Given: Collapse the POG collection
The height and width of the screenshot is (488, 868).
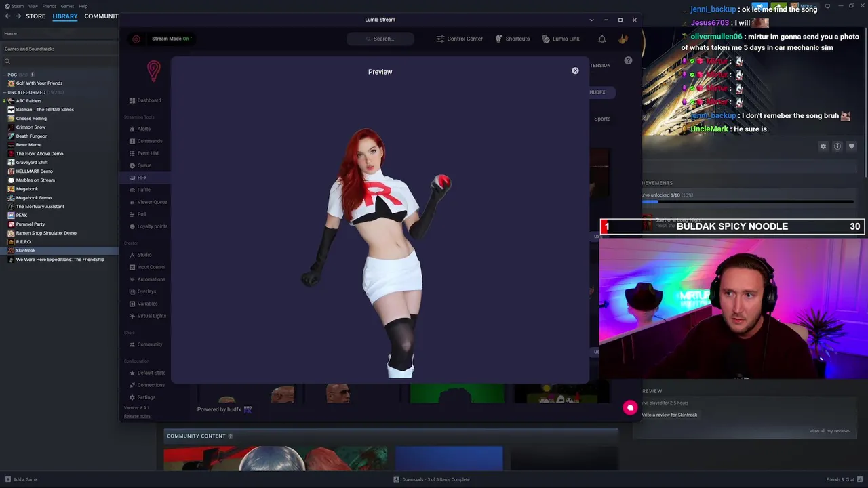Looking at the screenshot, I should coord(5,75).
